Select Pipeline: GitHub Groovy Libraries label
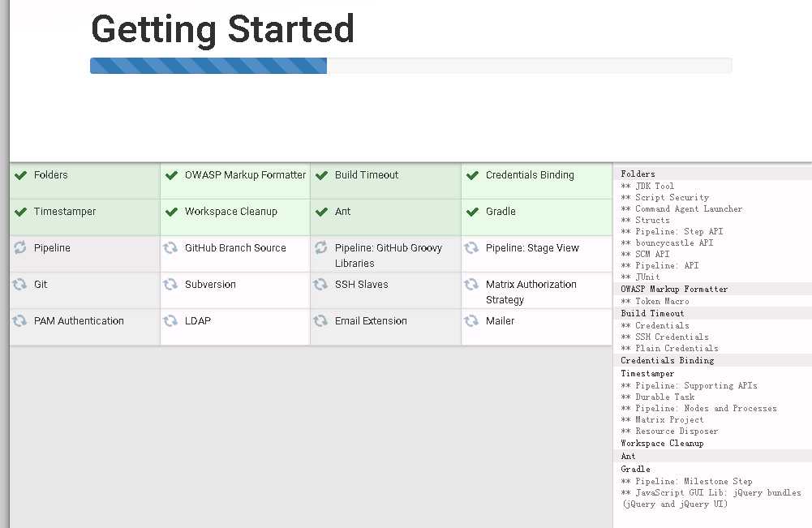This screenshot has width=812, height=528. pos(389,255)
